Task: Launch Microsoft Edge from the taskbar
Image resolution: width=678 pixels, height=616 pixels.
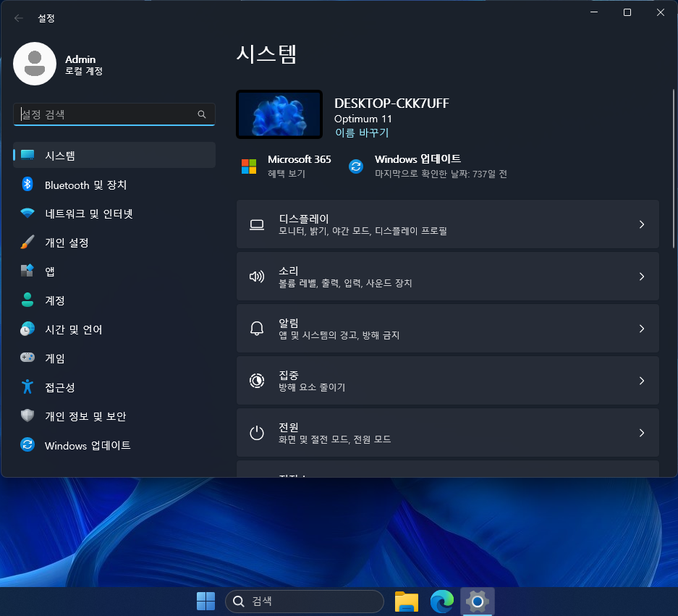Action: (x=442, y=601)
